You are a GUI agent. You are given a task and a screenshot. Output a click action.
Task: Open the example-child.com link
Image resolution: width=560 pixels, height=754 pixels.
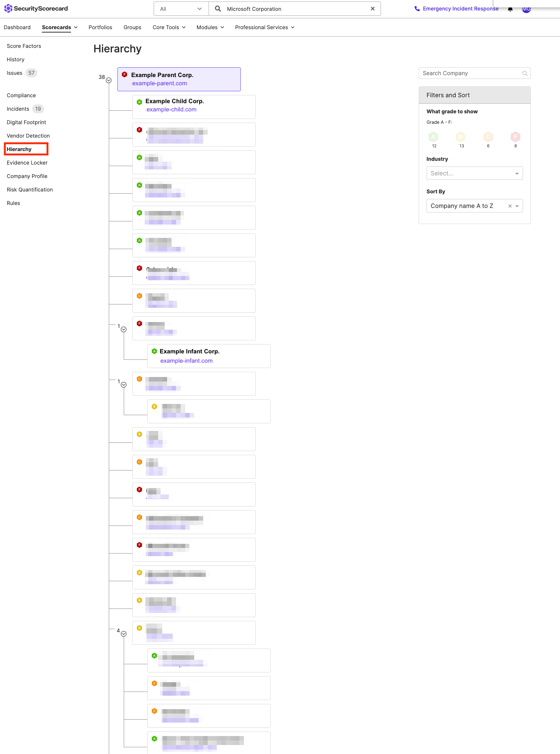tap(172, 110)
